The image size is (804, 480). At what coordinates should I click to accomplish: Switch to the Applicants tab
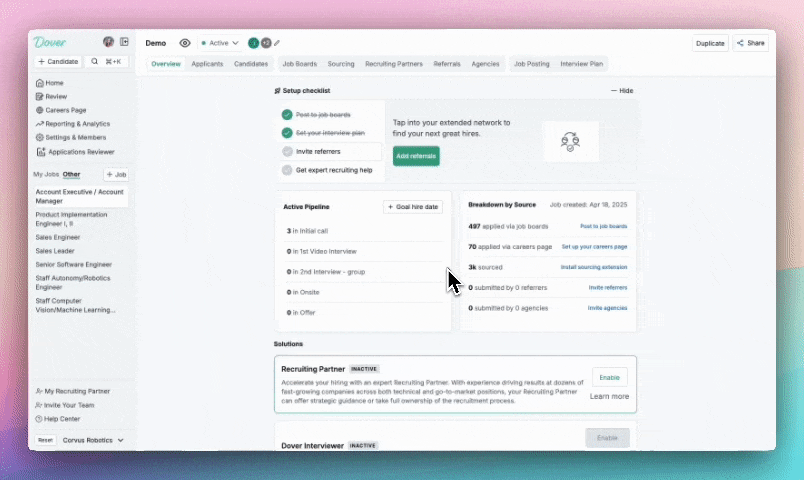[207, 64]
